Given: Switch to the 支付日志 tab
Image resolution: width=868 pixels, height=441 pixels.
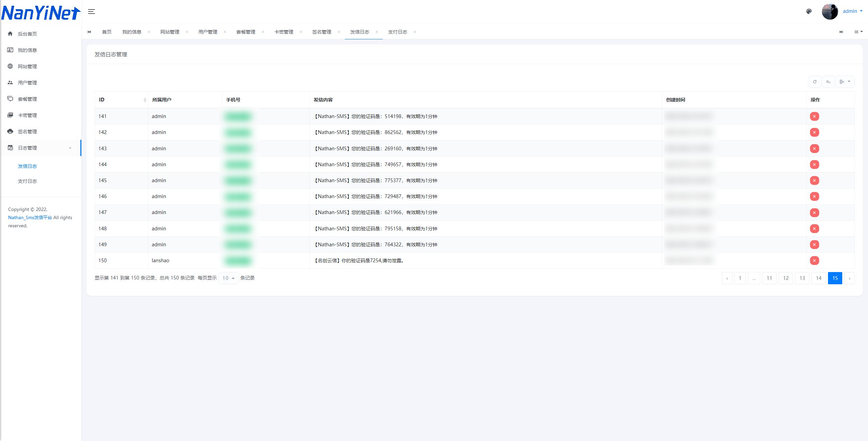Looking at the screenshot, I should click(397, 32).
